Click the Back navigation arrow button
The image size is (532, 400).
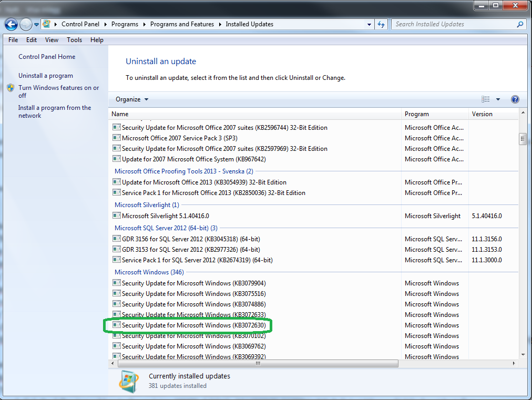point(11,24)
